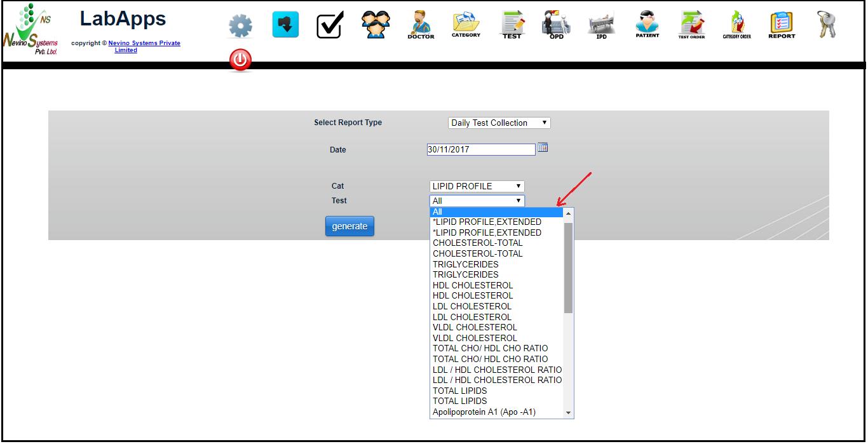Click the Test icon in toolbar
868x444 pixels.
tap(512, 25)
